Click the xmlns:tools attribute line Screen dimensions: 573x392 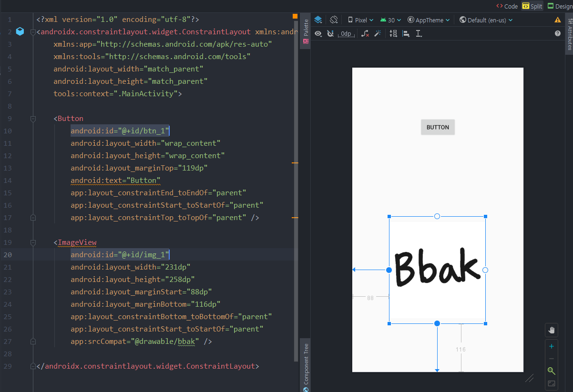pyautogui.click(x=152, y=57)
